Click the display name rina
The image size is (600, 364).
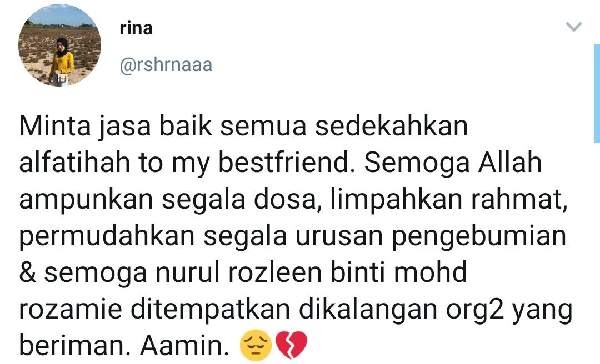coord(136,28)
